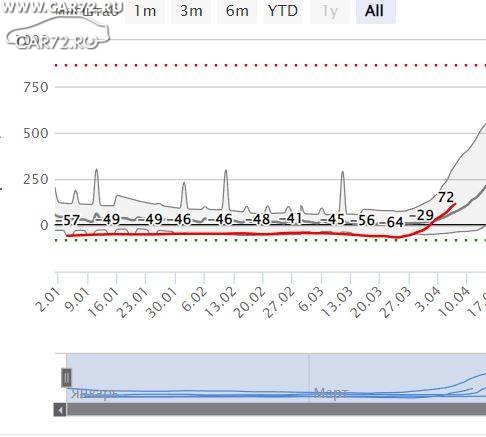The width and height of the screenshot is (486, 437).
Task: Click the -41 data label
Action: click(290, 219)
